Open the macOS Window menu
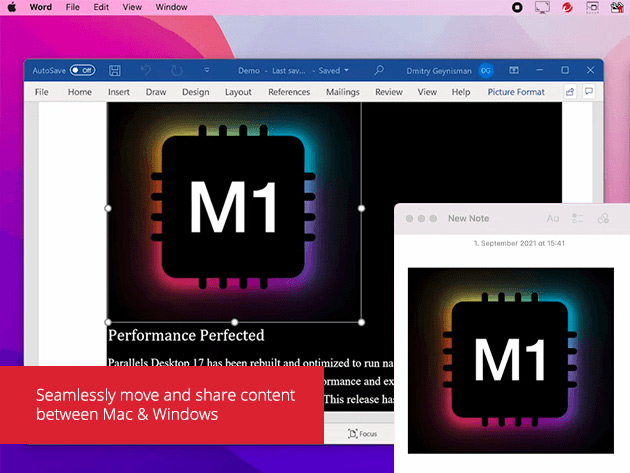 pos(172,7)
